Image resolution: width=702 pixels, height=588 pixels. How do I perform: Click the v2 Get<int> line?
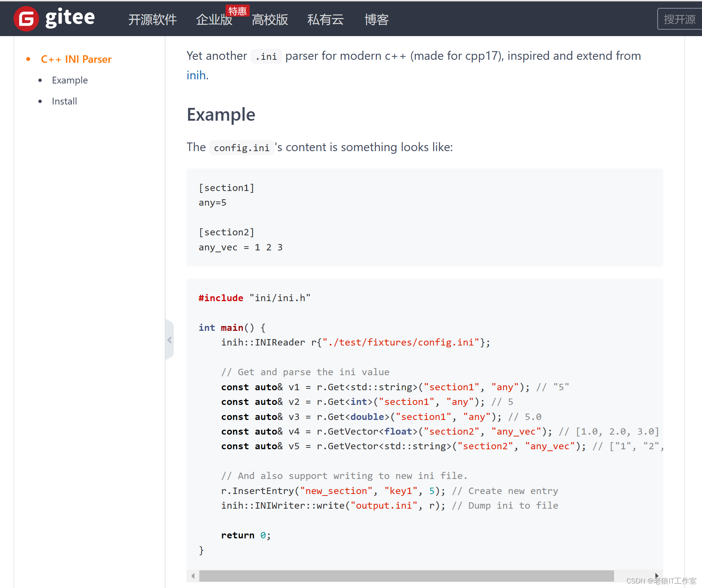pyautogui.click(x=367, y=402)
